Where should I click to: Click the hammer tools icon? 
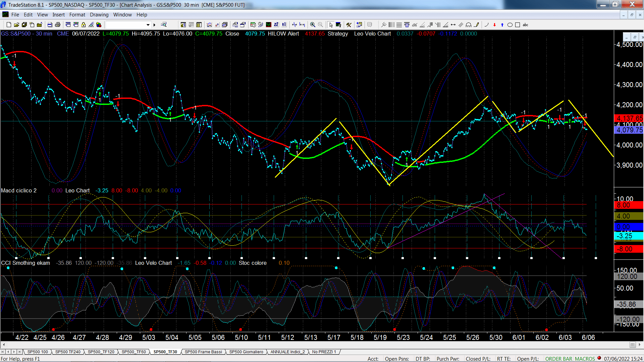click(349, 25)
